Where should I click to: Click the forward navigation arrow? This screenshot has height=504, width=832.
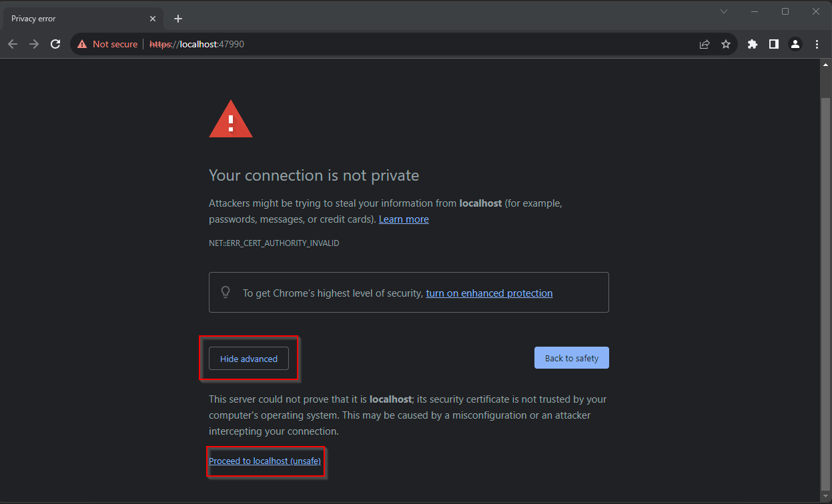[x=34, y=44]
